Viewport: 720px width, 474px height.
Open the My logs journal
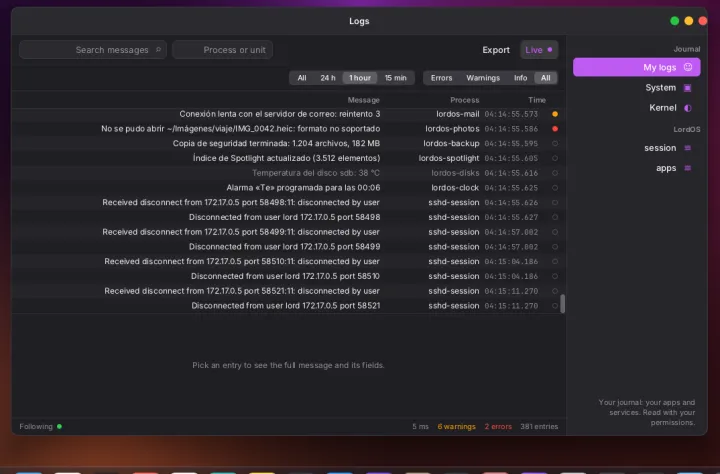click(x=636, y=67)
